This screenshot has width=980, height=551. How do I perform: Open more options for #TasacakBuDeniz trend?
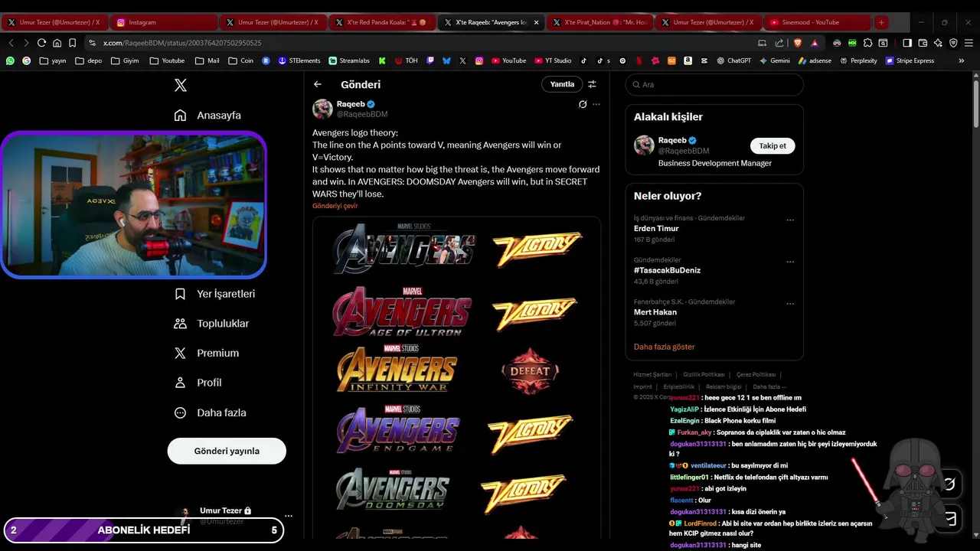pos(790,262)
